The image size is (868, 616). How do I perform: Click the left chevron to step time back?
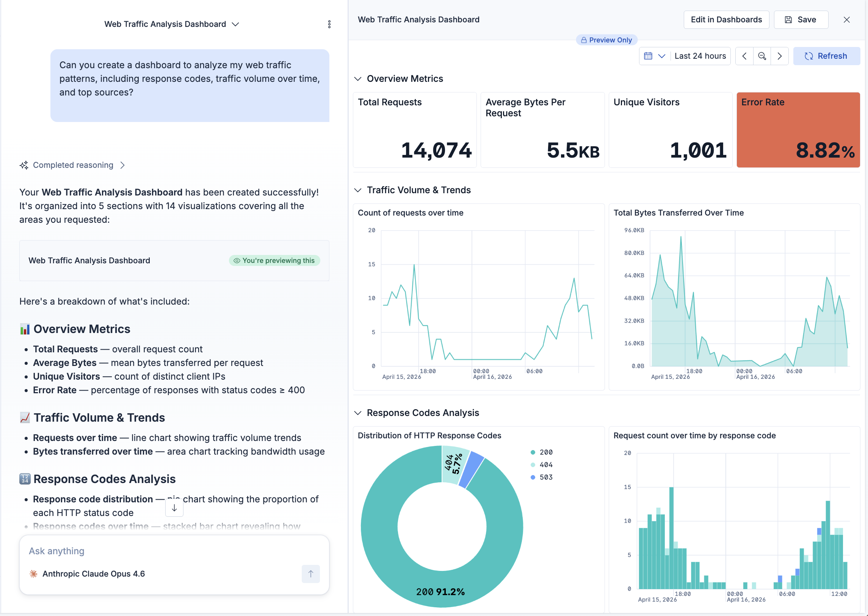pos(744,56)
